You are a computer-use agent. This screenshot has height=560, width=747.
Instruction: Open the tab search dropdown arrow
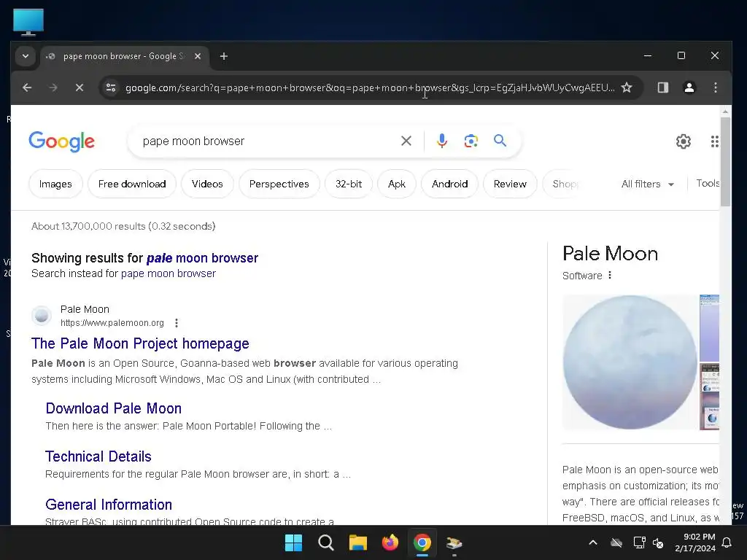[26, 56]
